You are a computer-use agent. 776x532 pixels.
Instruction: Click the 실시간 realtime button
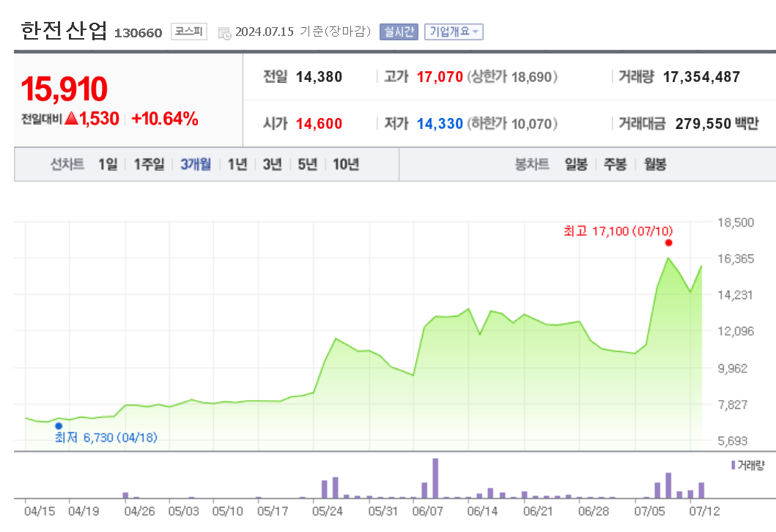[x=399, y=32]
